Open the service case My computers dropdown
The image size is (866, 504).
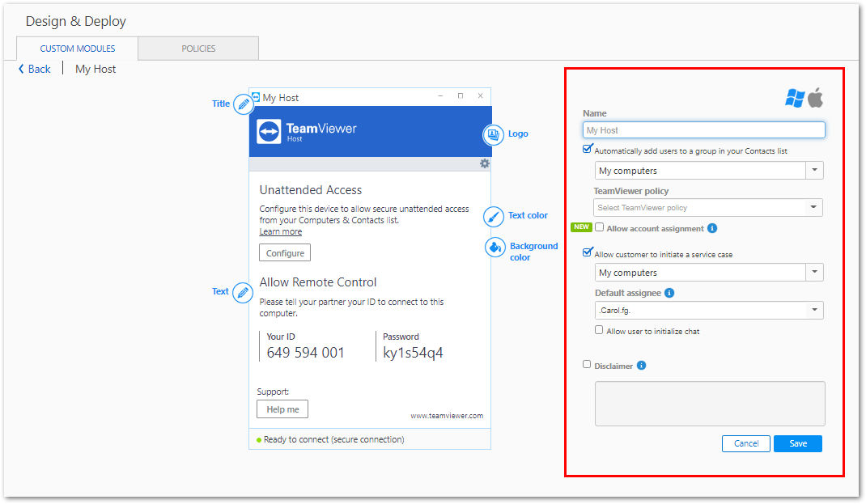[x=709, y=273]
